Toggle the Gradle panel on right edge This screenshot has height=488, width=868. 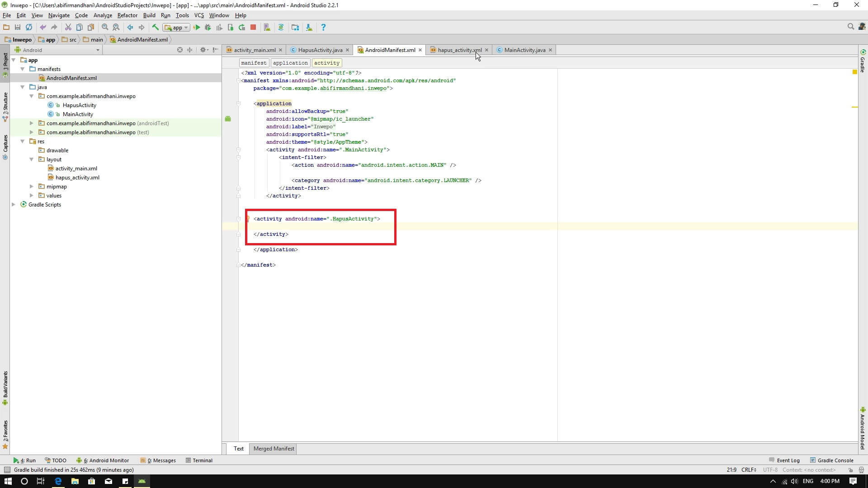(x=863, y=61)
